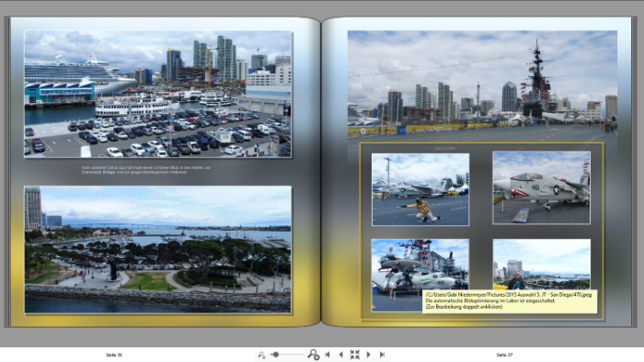Image resolution: width=644 pixels, height=362 pixels.
Task: Click the fit-to-window view icon
Action: click(354, 355)
